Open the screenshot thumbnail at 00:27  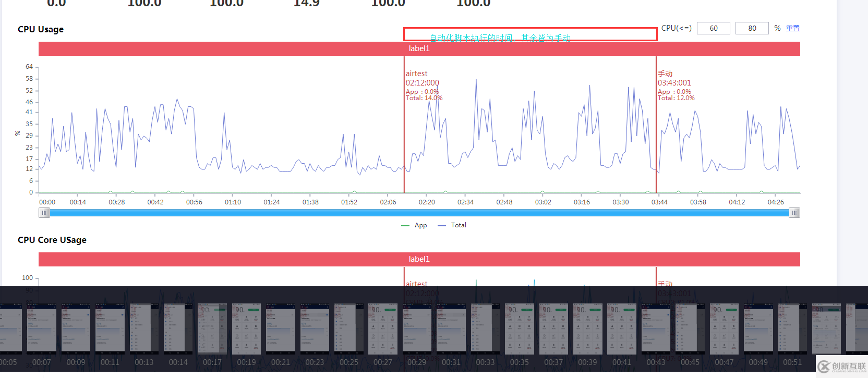(x=383, y=329)
